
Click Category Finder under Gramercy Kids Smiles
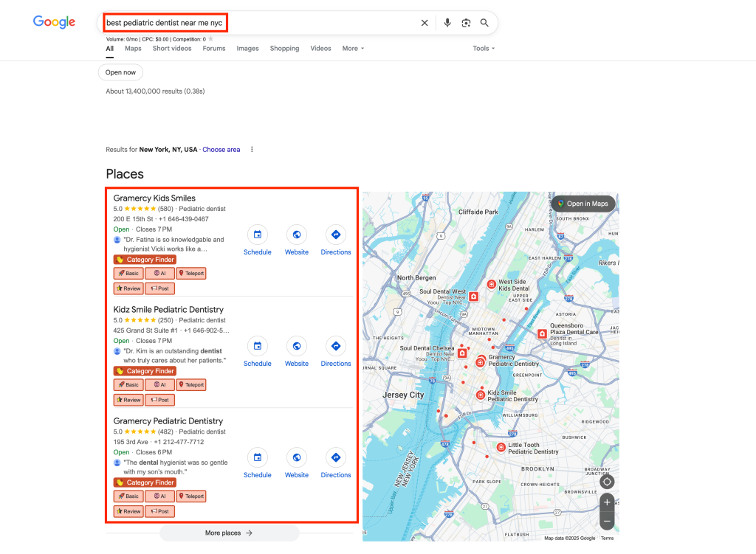pyautogui.click(x=145, y=260)
